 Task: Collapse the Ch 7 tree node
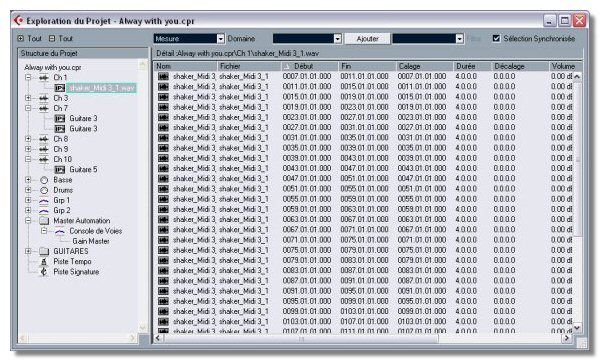tap(28, 108)
